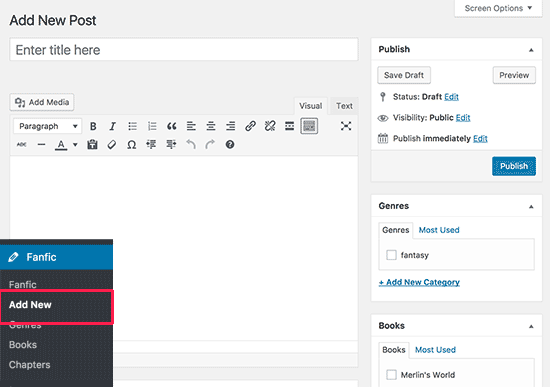Image resolution: width=550 pixels, height=387 pixels.
Task: Open the Paragraph format dropdown
Action: 48,126
